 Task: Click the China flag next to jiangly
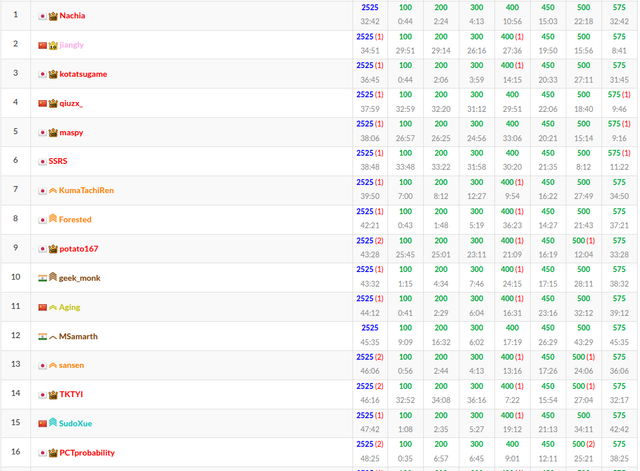click(x=42, y=45)
